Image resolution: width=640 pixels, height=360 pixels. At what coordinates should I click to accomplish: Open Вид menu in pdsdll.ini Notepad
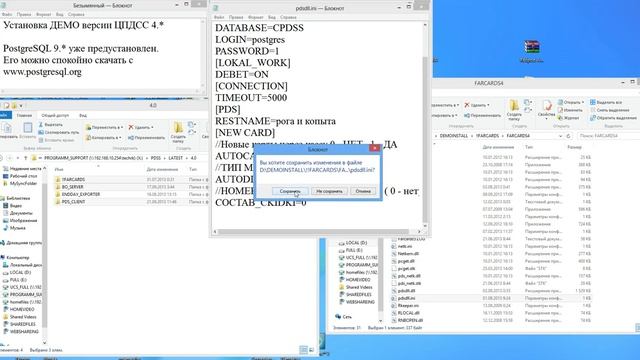272,18
